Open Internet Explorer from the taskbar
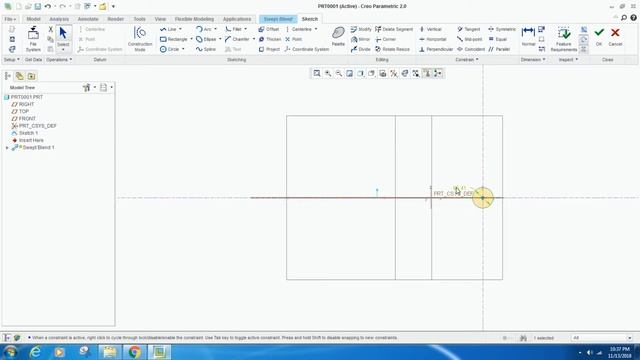 point(36,352)
